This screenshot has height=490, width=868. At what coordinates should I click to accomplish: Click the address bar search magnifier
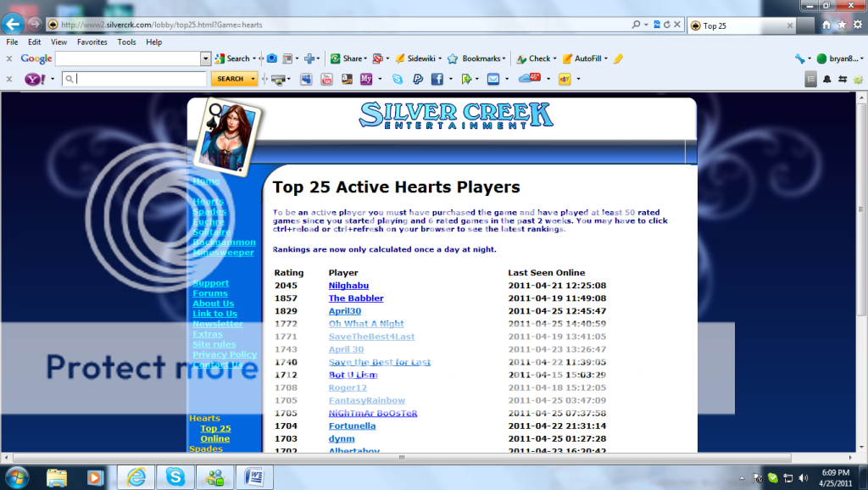636,25
